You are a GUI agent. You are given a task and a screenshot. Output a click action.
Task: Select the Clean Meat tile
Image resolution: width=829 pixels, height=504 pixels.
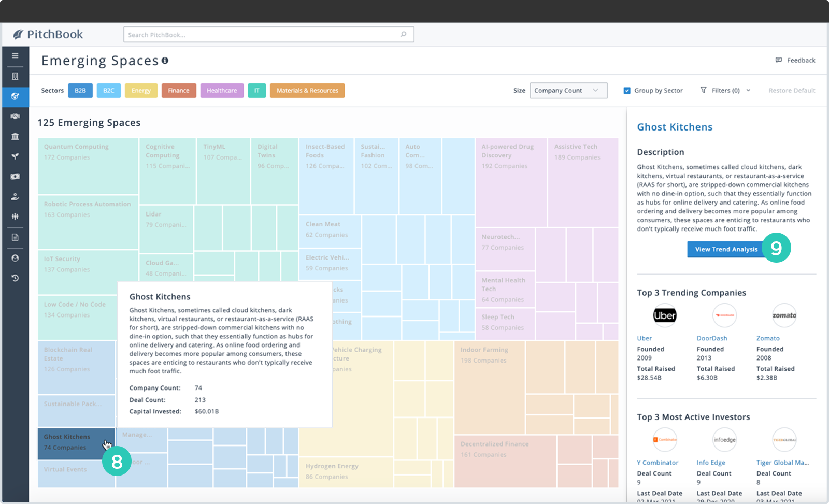pyautogui.click(x=330, y=232)
